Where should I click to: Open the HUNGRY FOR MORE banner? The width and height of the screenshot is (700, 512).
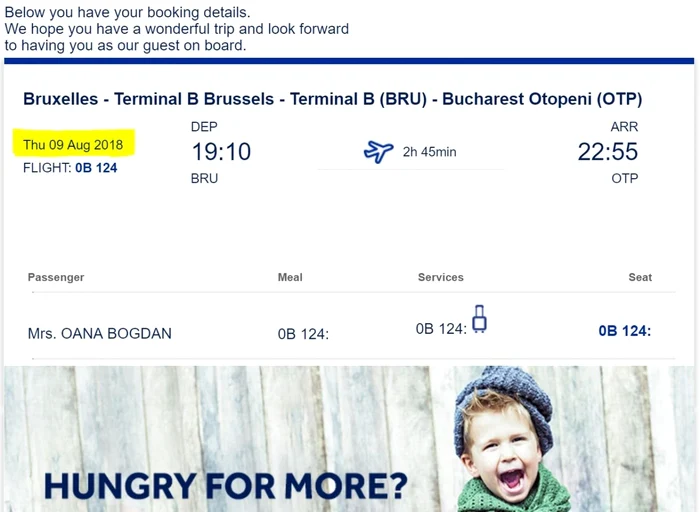coord(349,439)
